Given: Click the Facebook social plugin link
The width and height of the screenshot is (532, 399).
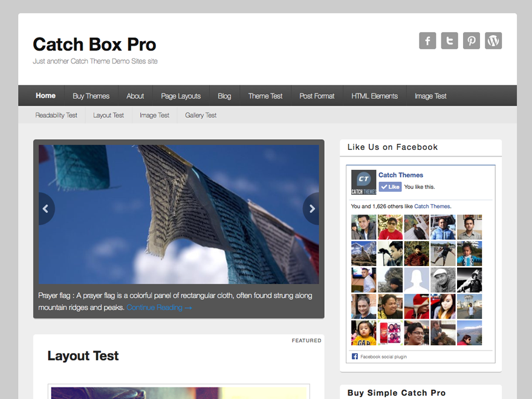Looking at the screenshot, I should click(383, 357).
